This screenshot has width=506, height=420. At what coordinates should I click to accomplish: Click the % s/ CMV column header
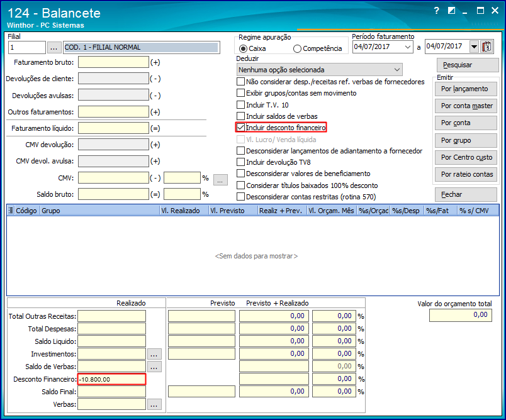(x=478, y=211)
